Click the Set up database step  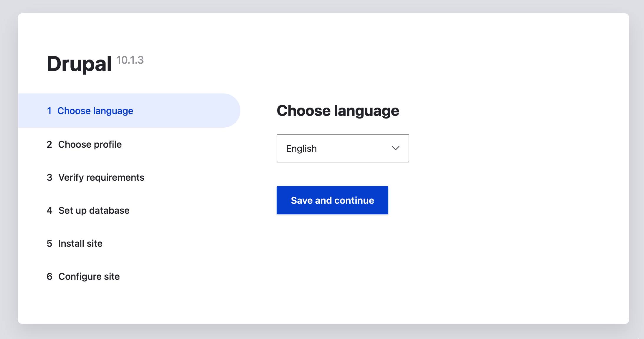coord(94,210)
